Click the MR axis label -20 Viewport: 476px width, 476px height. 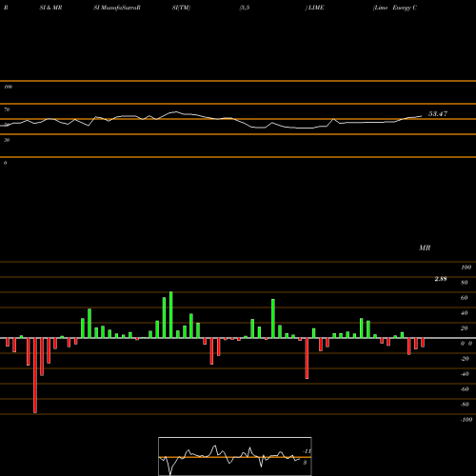[x=465, y=359]
